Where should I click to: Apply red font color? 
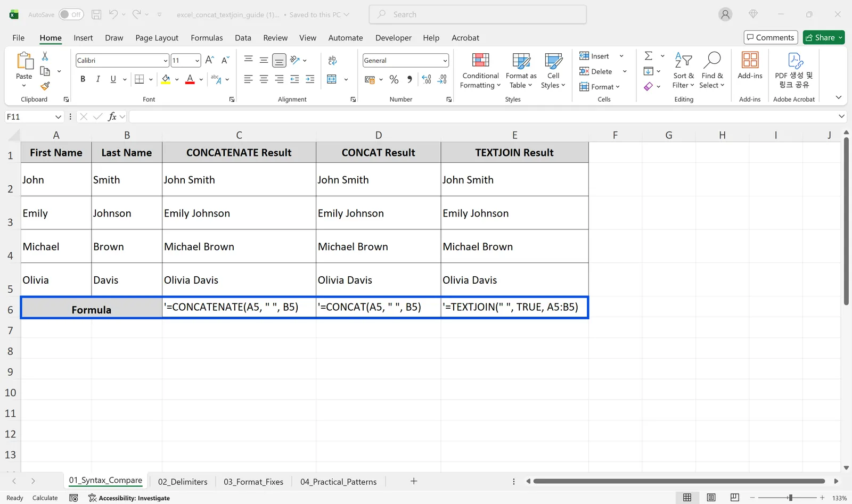(x=190, y=79)
